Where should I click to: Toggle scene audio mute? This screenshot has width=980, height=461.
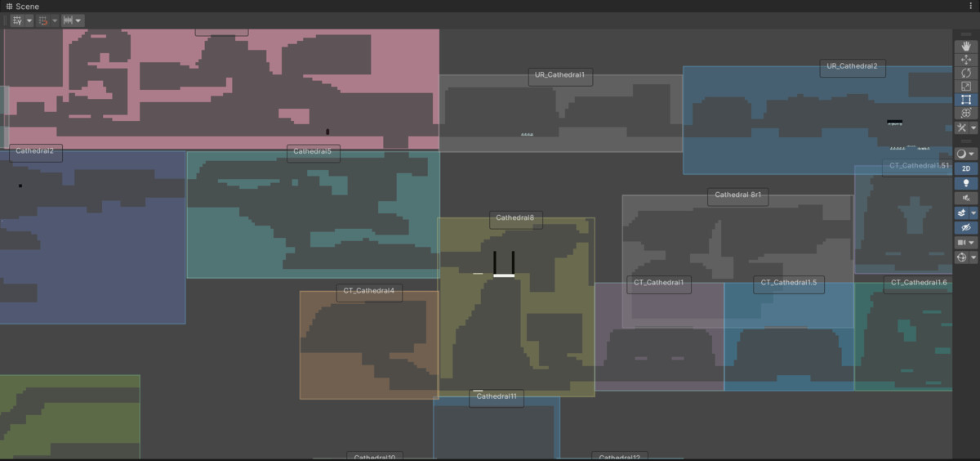(966, 198)
